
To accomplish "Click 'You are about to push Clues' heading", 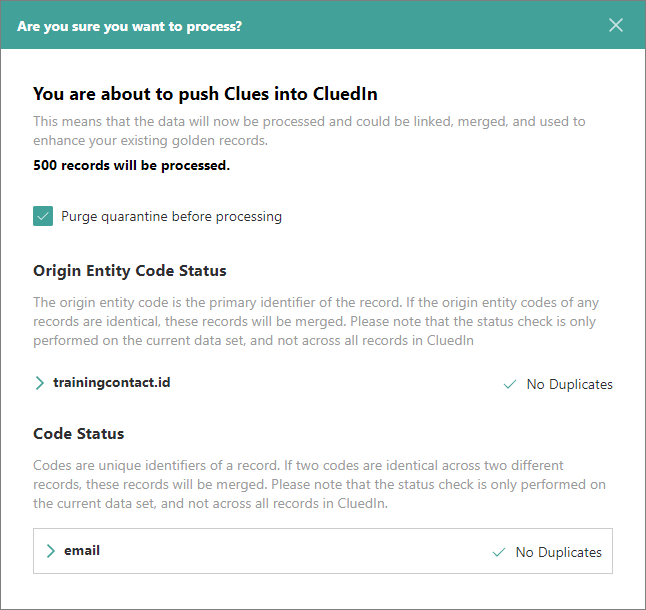I will pyautogui.click(x=205, y=94).
